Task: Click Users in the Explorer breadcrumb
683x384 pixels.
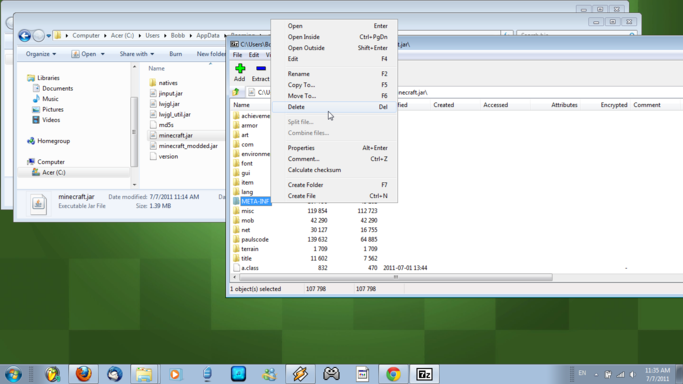Action: pos(152,36)
